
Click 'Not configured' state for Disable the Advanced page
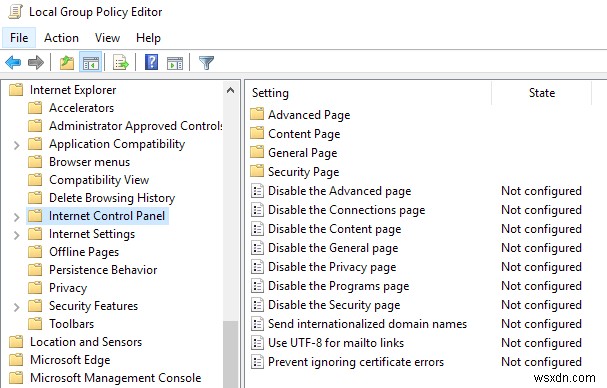point(541,191)
